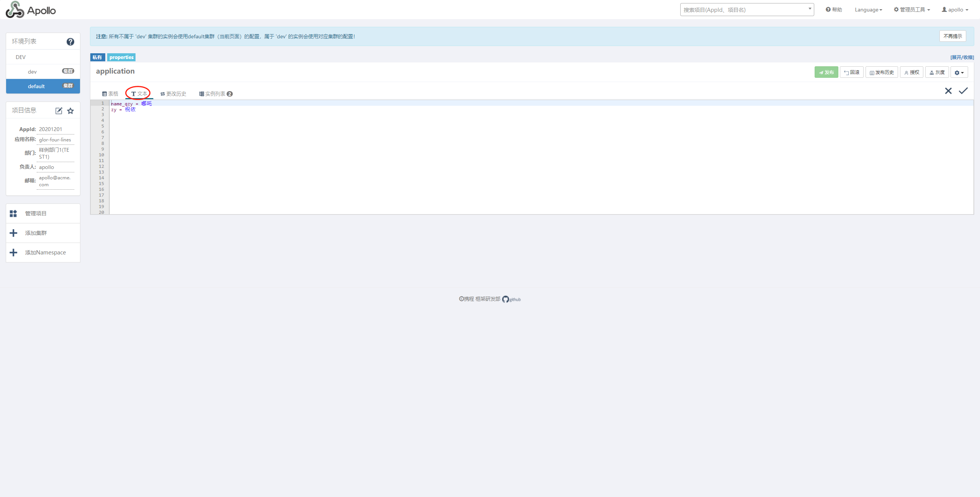Switch to the 更改历史 tab
Viewport: 980px width, 497px height.
(x=173, y=94)
